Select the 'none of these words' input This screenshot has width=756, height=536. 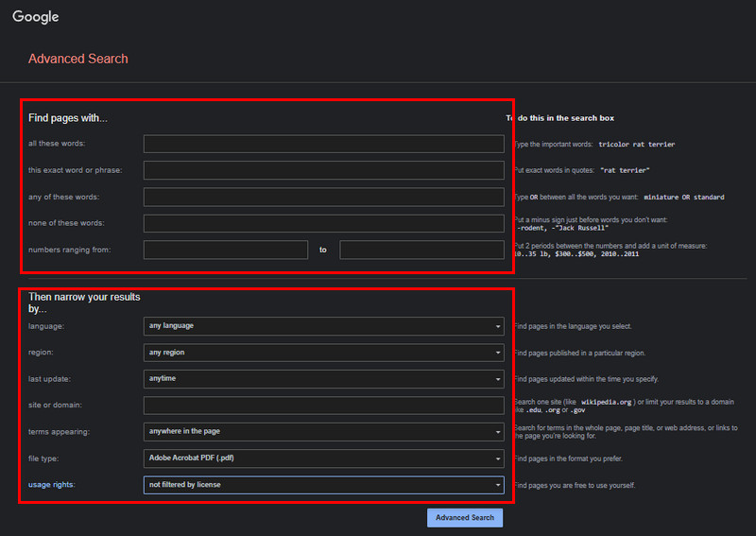click(x=323, y=223)
